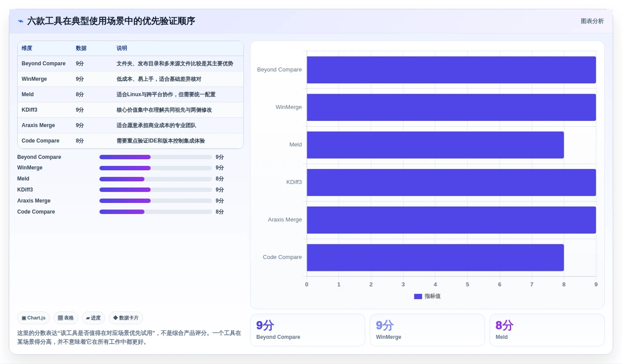Viewport: 622px width, 364px height.
Task: Open the WinMerge 9分 data card
Action: coord(427,330)
